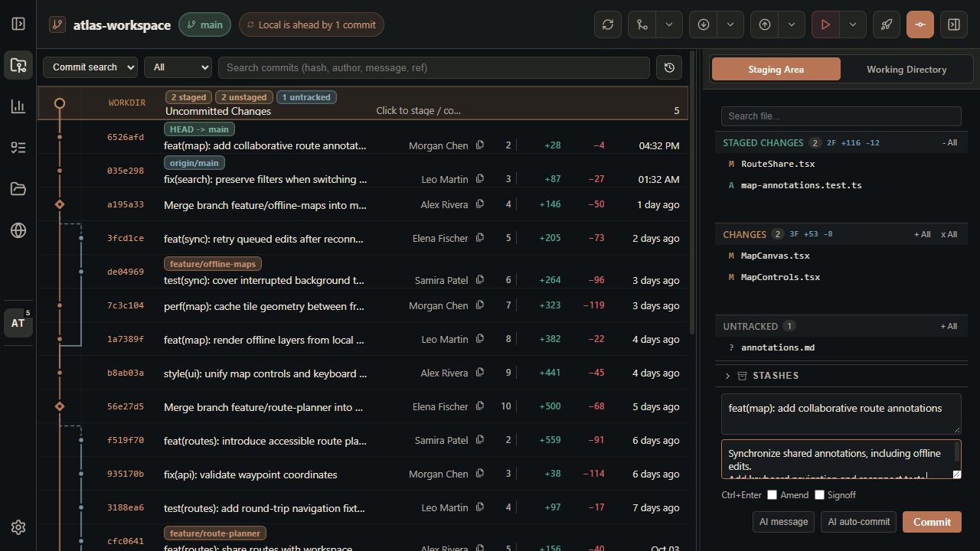
Task: Click the push up-arrow icon
Action: point(765,24)
